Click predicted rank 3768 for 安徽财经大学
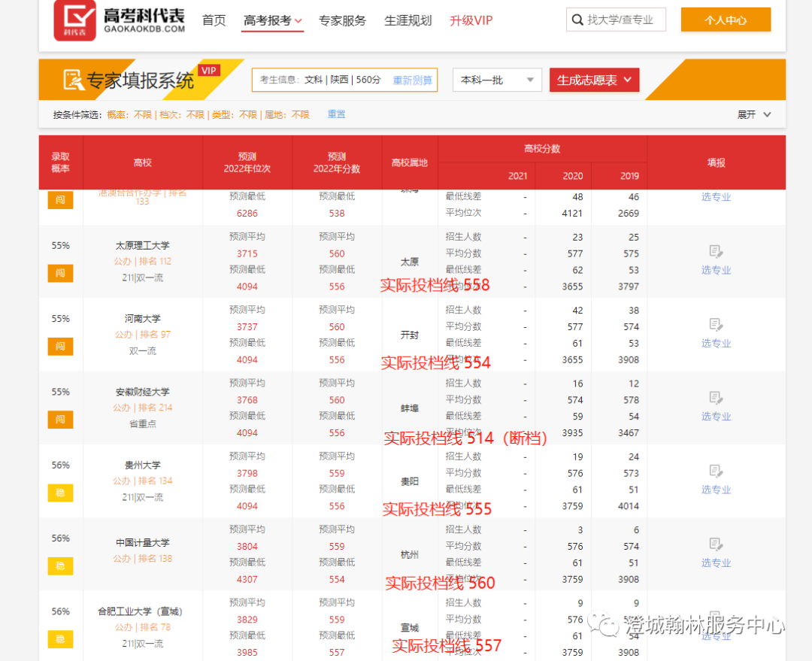 (x=247, y=399)
